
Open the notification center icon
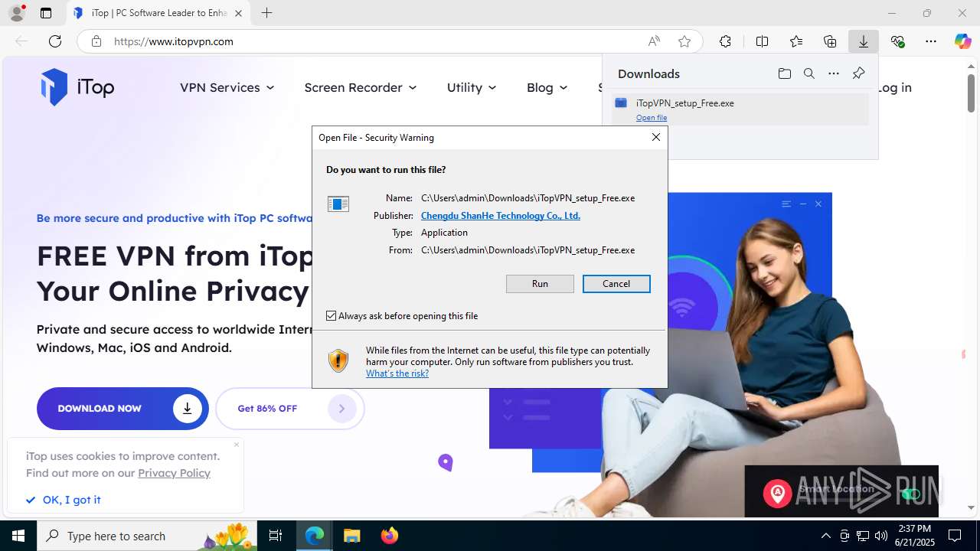point(955,536)
